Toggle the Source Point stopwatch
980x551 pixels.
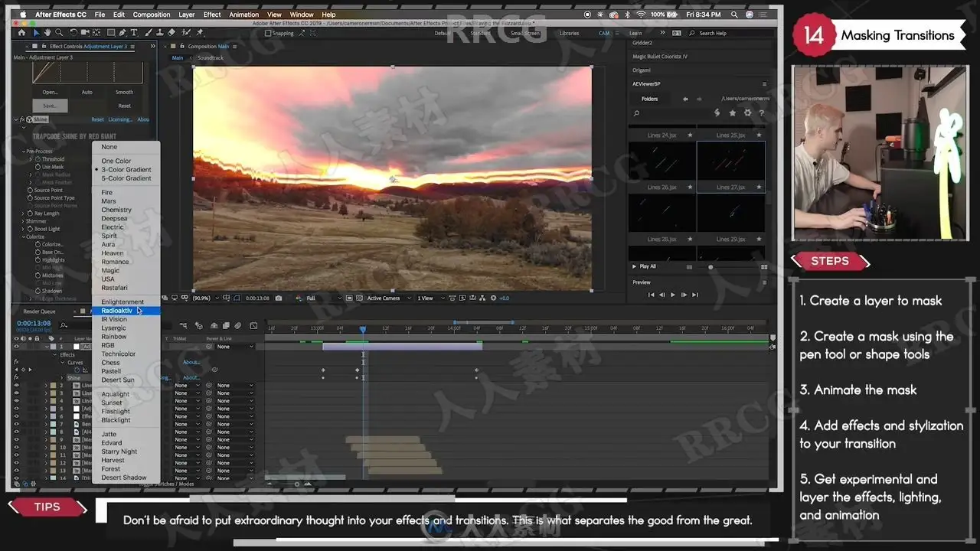pyautogui.click(x=31, y=190)
